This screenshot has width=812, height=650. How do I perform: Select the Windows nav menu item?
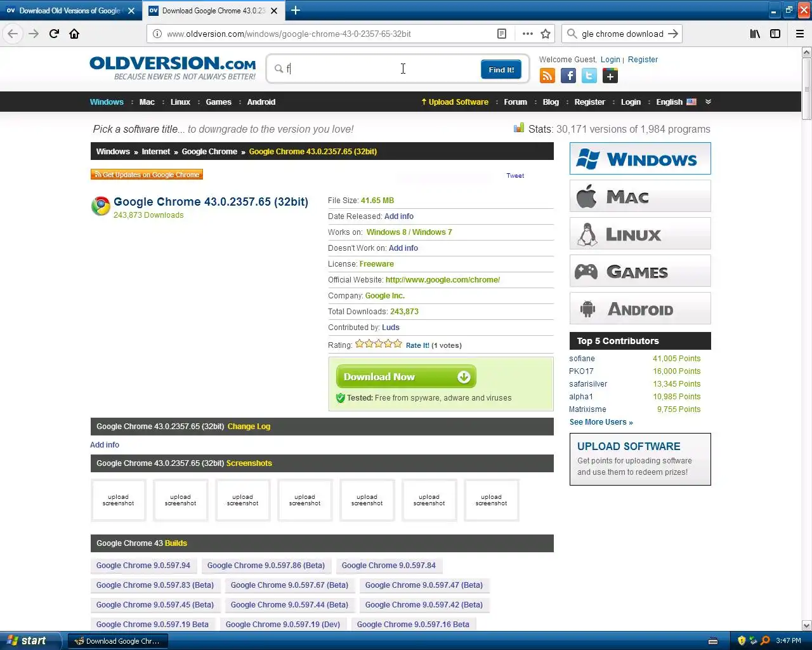(107, 102)
